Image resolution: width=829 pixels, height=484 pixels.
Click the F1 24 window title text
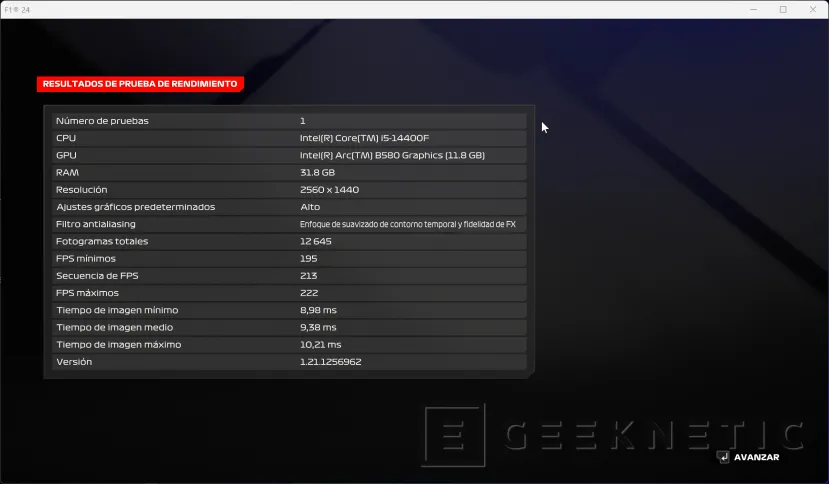tap(17, 10)
